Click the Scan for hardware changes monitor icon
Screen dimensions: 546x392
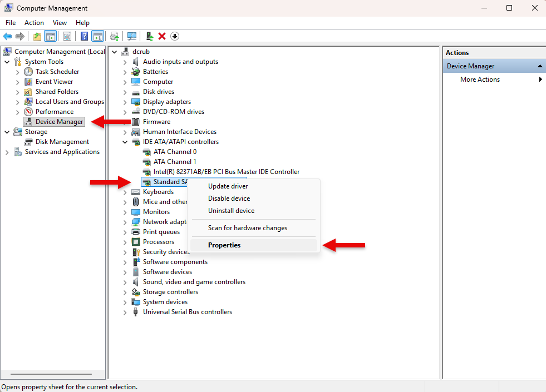(131, 36)
